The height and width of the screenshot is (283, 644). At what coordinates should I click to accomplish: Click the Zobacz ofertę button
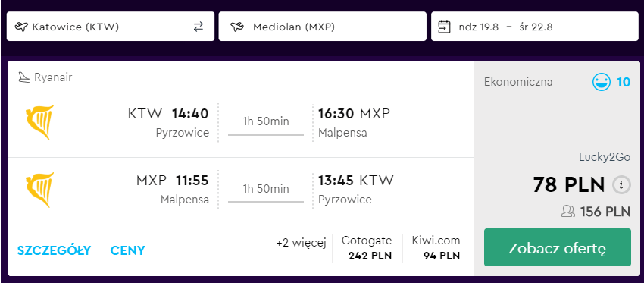pos(558,247)
